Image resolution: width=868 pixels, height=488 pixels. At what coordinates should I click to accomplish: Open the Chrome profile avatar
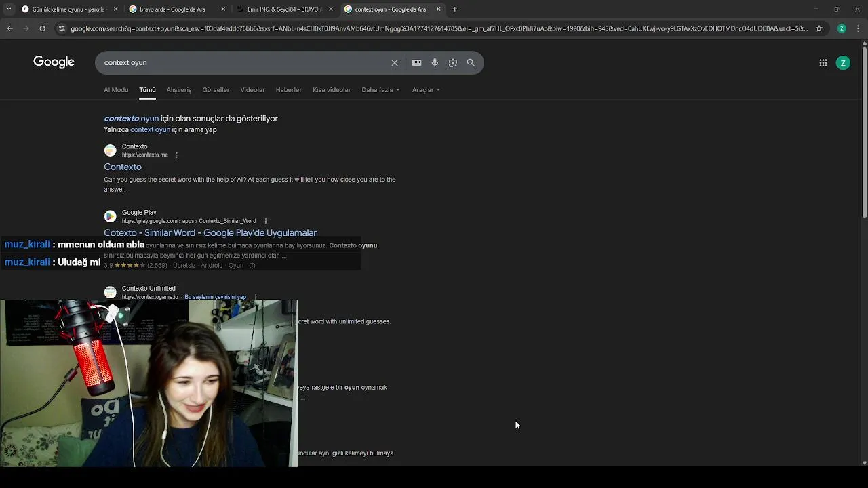point(842,28)
